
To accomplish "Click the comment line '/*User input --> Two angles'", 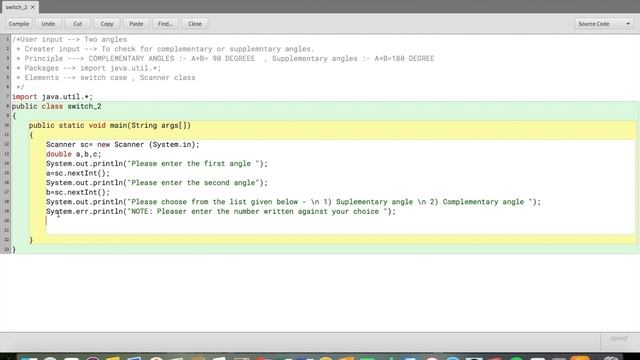I will (x=69, y=39).
